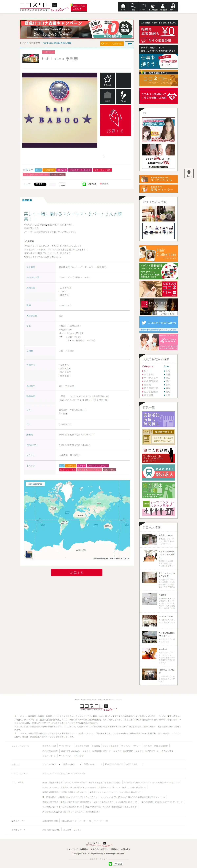197x868 pixels.
Task: Switch map to satellite thumbnail
Action: click(x=29, y=554)
